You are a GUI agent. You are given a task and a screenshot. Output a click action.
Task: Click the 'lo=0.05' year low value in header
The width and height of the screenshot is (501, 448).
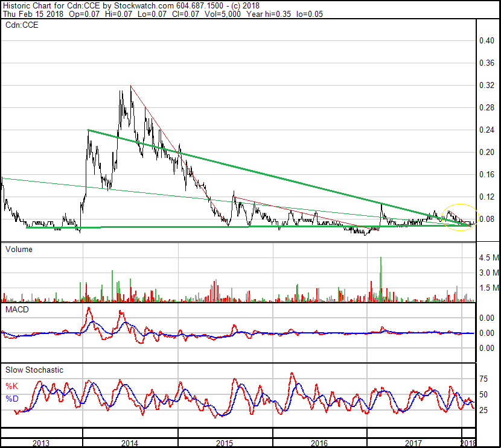tap(310, 14)
